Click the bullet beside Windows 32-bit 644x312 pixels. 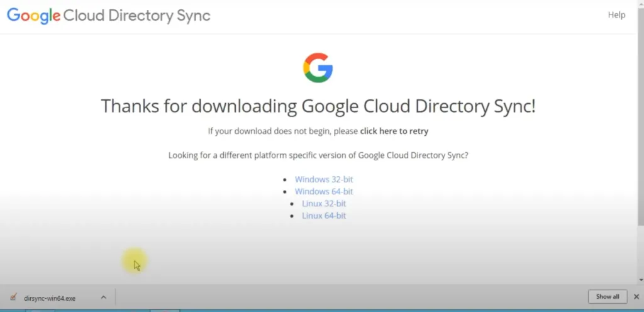click(x=285, y=180)
